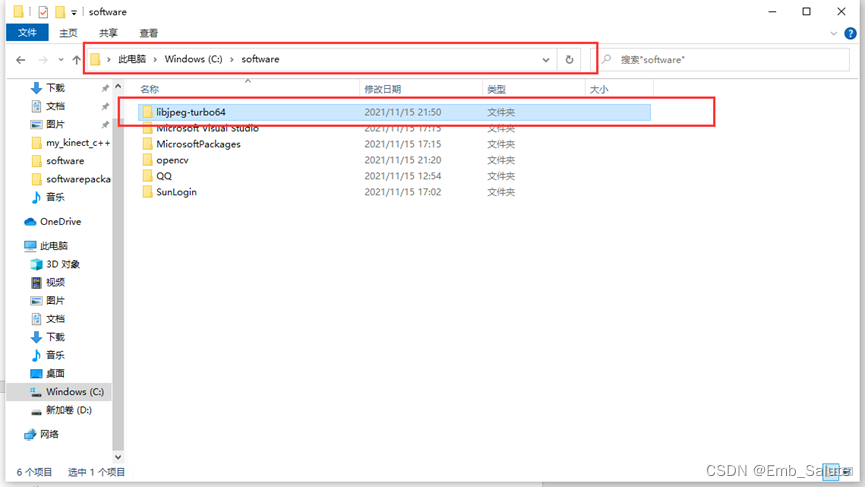Image resolution: width=865 pixels, height=487 pixels.
Task: Open 视频 under 此电脑
Action: pyautogui.click(x=55, y=282)
